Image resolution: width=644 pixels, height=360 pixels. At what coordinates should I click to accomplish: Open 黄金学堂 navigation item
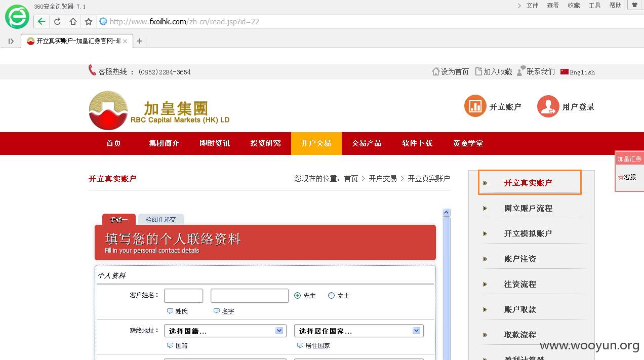pos(468,143)
